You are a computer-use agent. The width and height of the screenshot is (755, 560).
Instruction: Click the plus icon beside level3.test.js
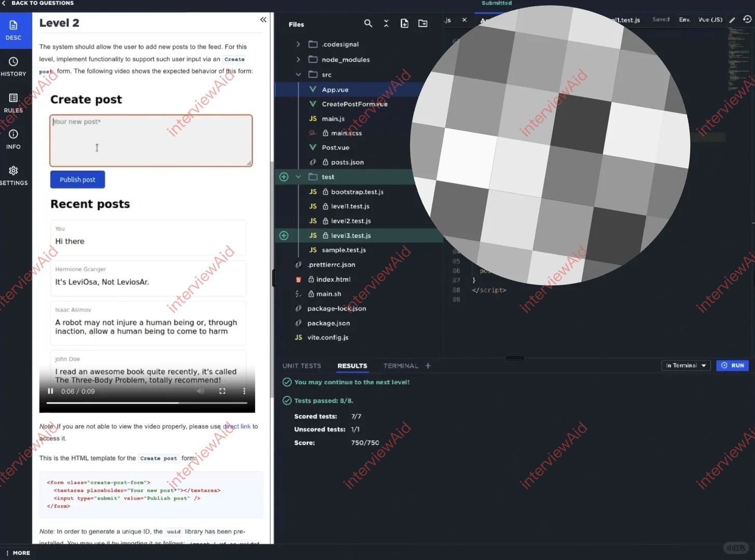pyautogui.click(x=284, y=235)
